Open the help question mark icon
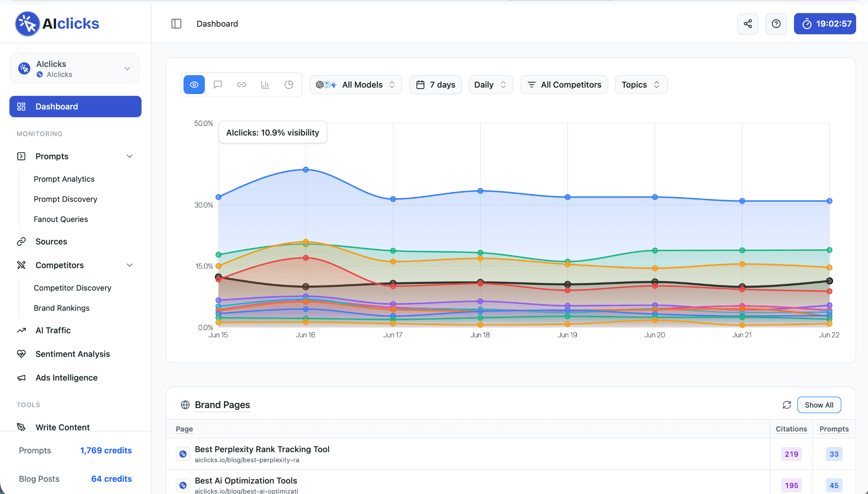 coord(776,24)
